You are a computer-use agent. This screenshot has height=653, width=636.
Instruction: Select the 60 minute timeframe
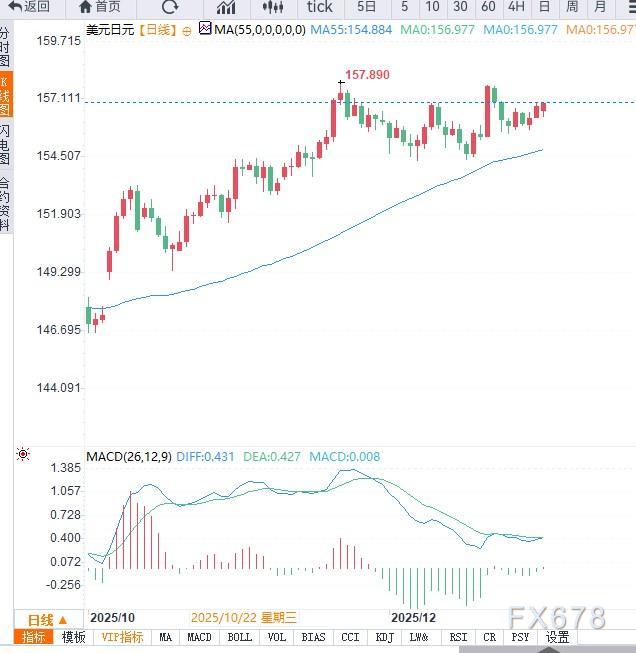488,7
